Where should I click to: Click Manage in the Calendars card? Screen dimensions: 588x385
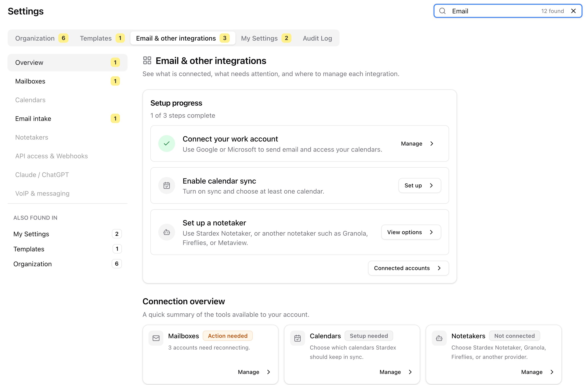[x=396, y=372]
